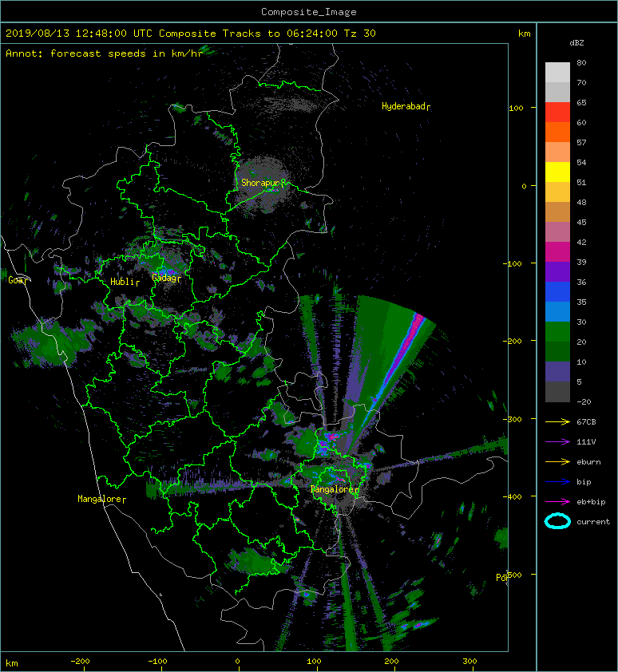The image size is (618, 672).
Task: Click the dBZ legend heading
Action: click(x=576, y=43)
